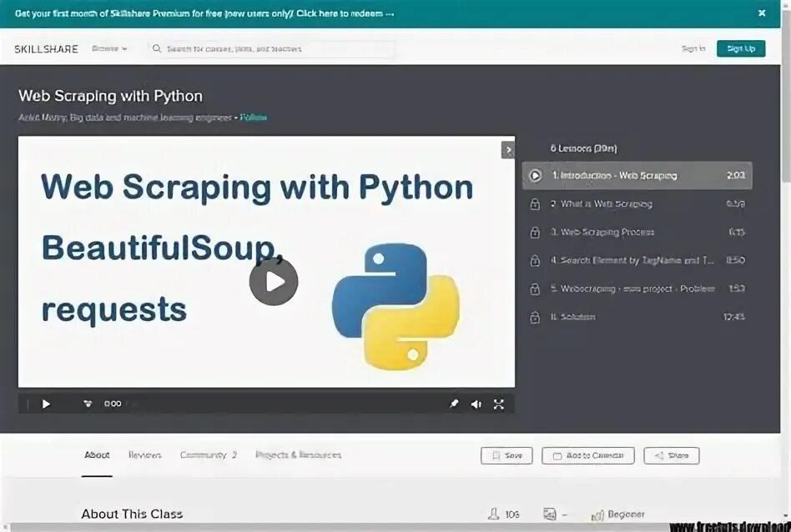Open the free month redeem banner link
The image size is (791, 532).
pyautogui.click(x=204, y=13)
